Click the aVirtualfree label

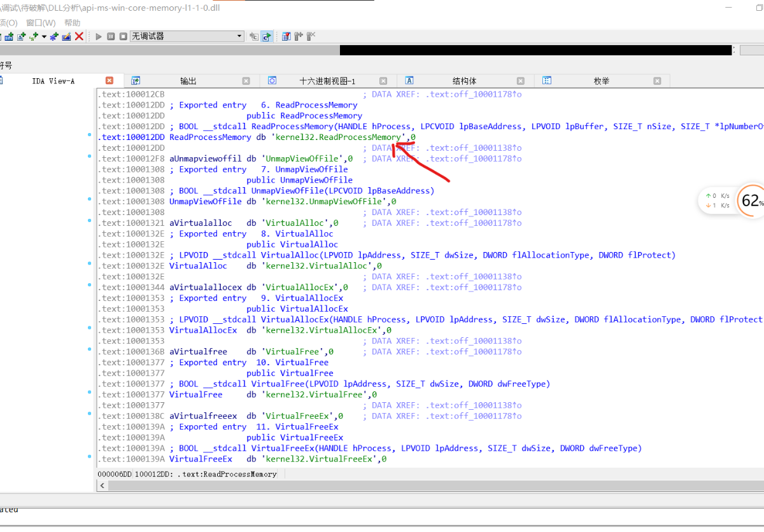(x=198, y=351)
